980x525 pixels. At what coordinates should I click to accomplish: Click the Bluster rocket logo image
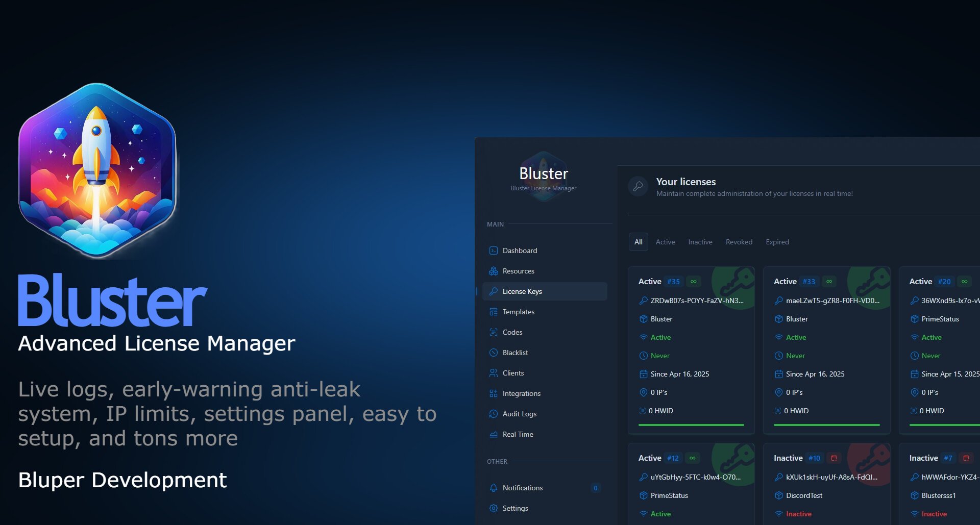point(97,170)
